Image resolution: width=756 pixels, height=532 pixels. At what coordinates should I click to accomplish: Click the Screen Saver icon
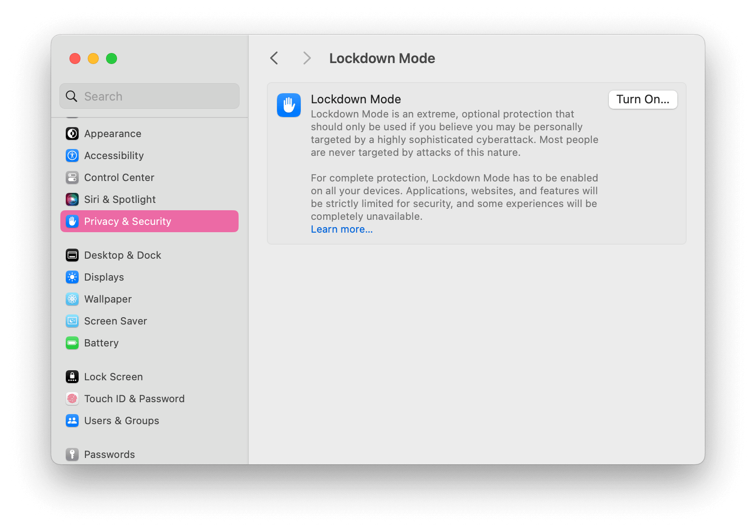72,321
